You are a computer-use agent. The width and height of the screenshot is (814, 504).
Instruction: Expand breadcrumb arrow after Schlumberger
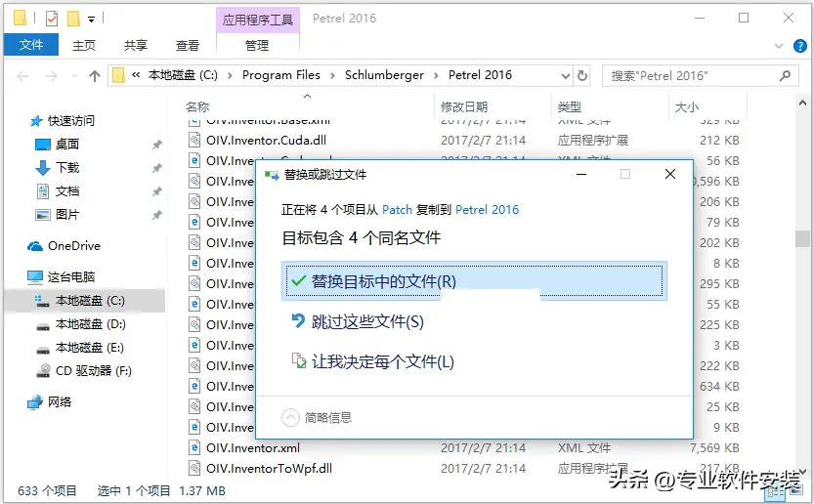(x=436, y=76)
